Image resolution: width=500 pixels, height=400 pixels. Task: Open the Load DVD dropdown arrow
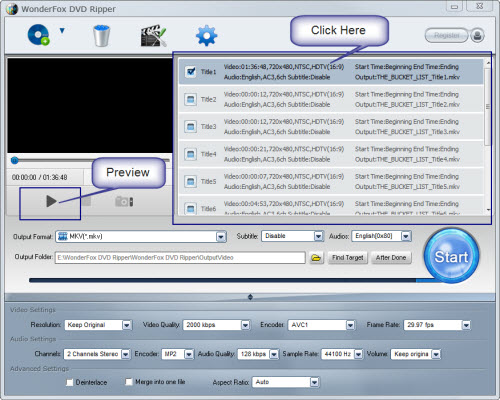tap(62, 31)
